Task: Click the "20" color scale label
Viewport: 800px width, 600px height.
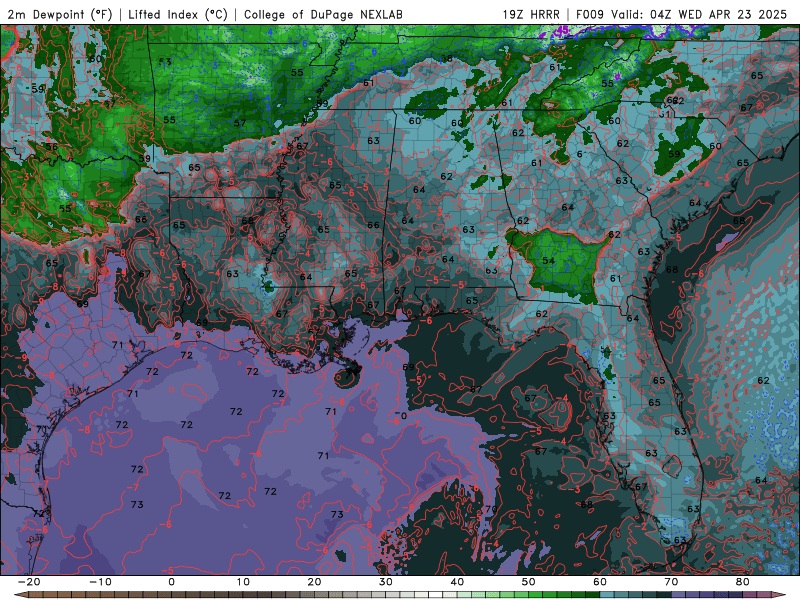Action: 314,582
